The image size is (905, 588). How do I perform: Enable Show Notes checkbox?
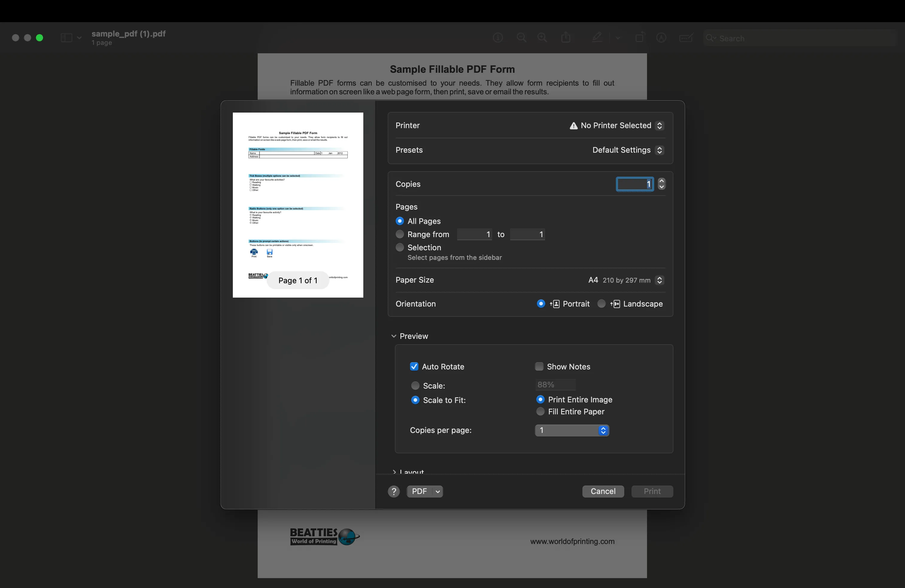click(539, 366)
